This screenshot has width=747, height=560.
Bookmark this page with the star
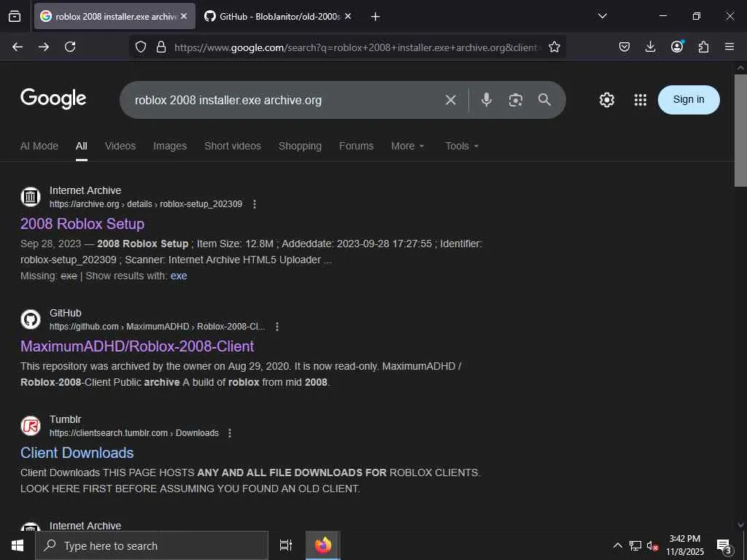click(x=554, y=47)
